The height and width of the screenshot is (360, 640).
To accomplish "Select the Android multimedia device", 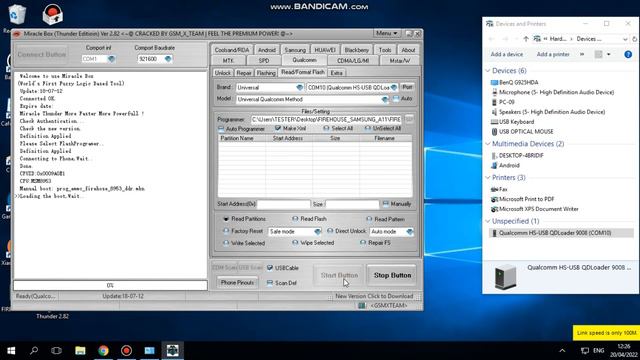I will pos(505,165).
